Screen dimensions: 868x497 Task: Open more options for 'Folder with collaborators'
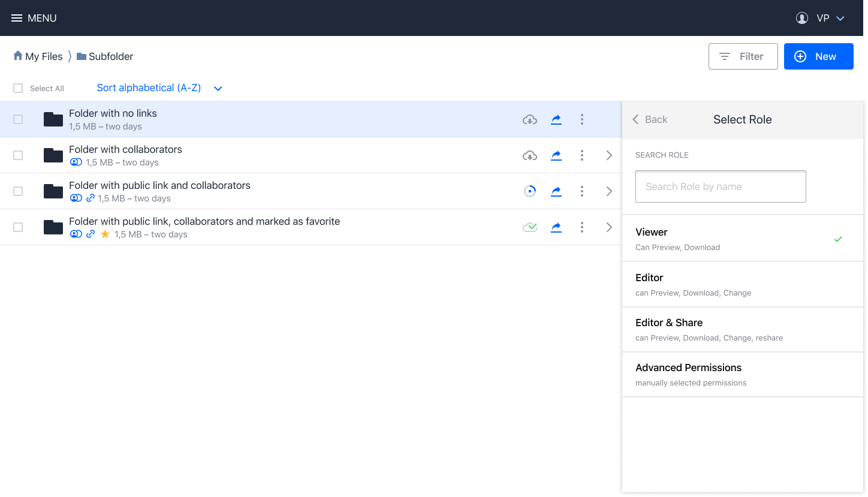581,155
